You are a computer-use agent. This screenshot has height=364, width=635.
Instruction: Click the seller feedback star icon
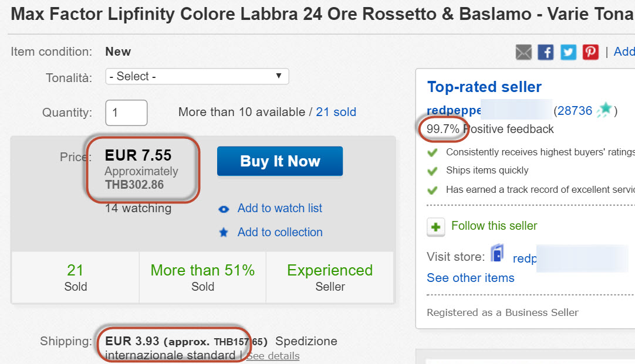point(604,110)
